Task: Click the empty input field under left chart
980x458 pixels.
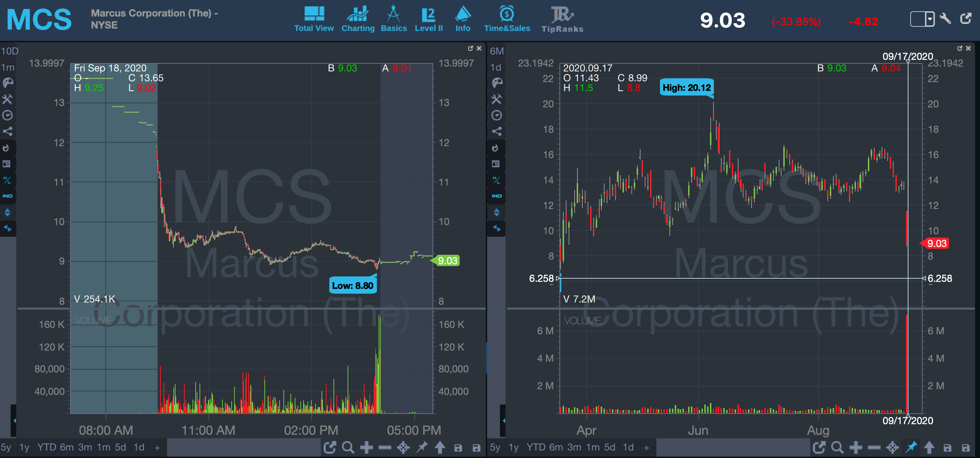Action: [x=244, y=447]
